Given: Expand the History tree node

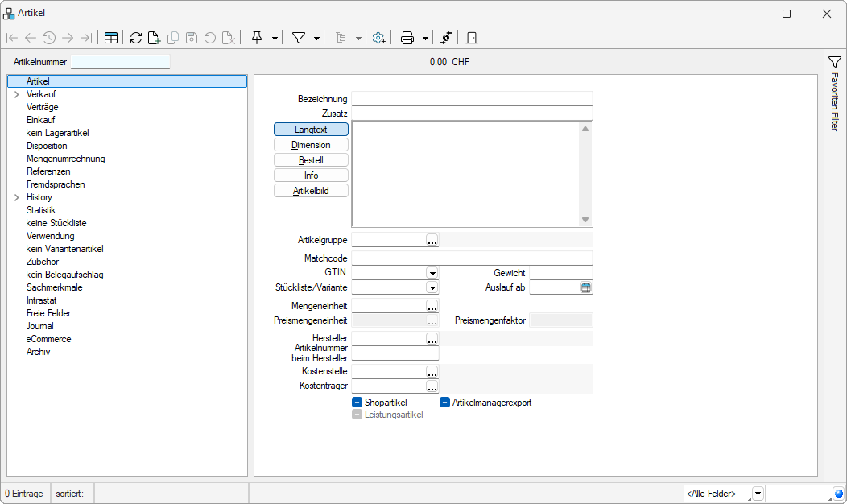Looking at the screenshot, I should point(16,197).
